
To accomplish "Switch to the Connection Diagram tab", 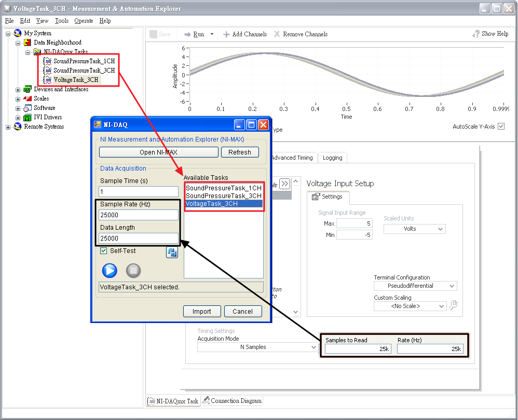I will [232, 401].
